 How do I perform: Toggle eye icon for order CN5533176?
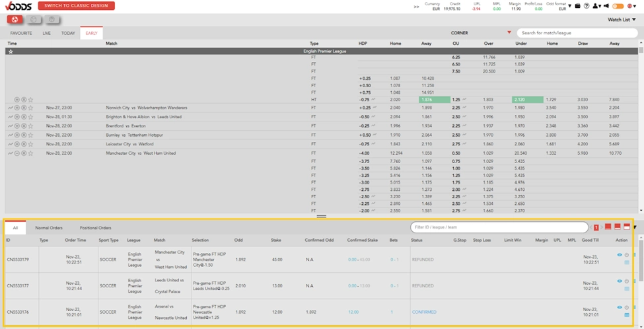(620, 307)
